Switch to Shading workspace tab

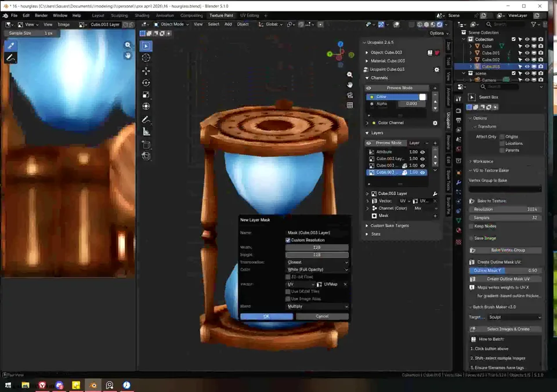pyautogui.click(x=142, y=15)
